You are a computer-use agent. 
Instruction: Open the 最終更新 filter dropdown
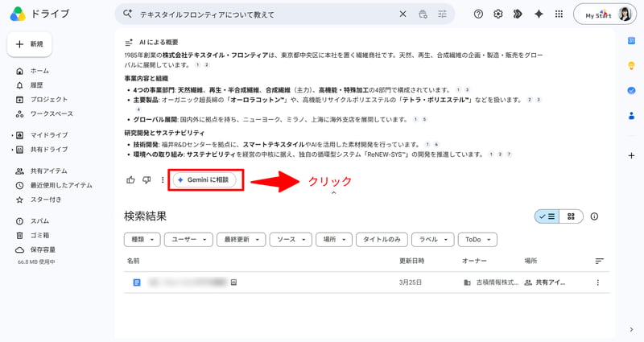tap(242, 239)
